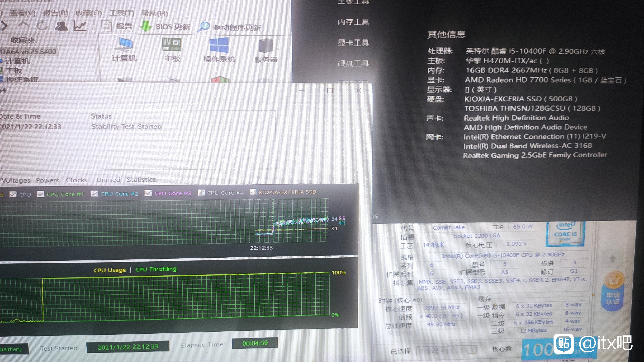Click the forward arrow in AIDA64 toolbar

click(4, 26)
